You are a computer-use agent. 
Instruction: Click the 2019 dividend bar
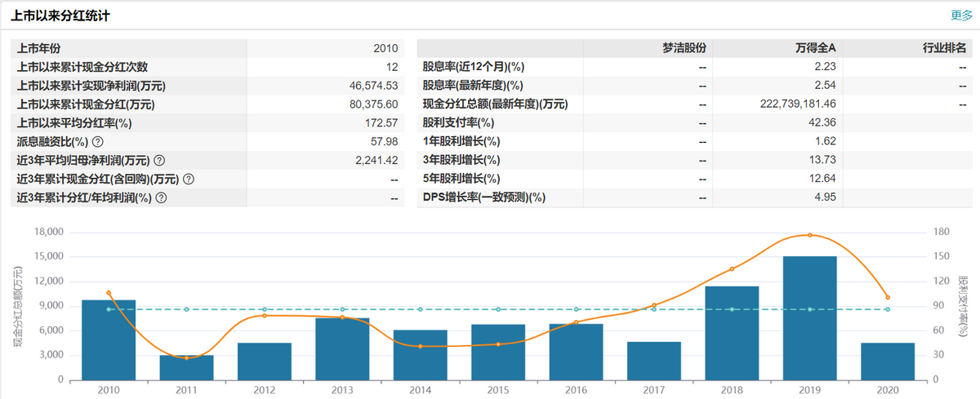(x=810, y=317)
